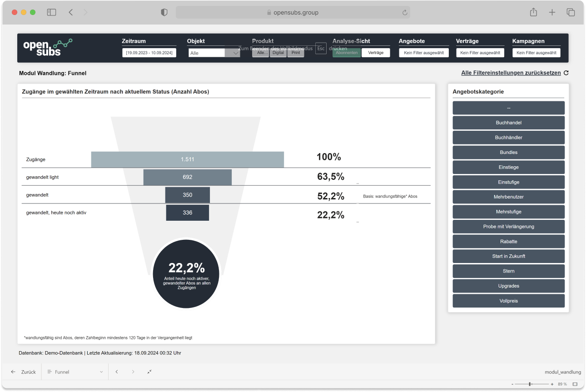
Task: Open a new Safari tab with plus
Action: coord(552,13)
